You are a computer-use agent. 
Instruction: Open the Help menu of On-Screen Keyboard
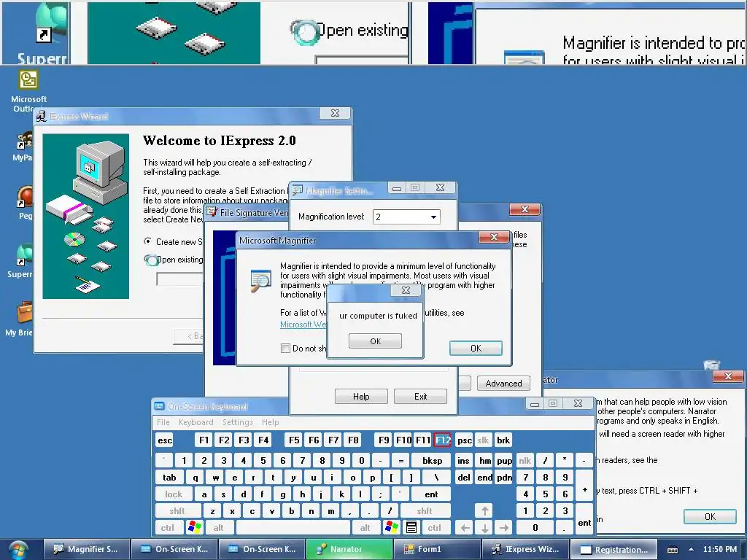click(x=270, y=422)
